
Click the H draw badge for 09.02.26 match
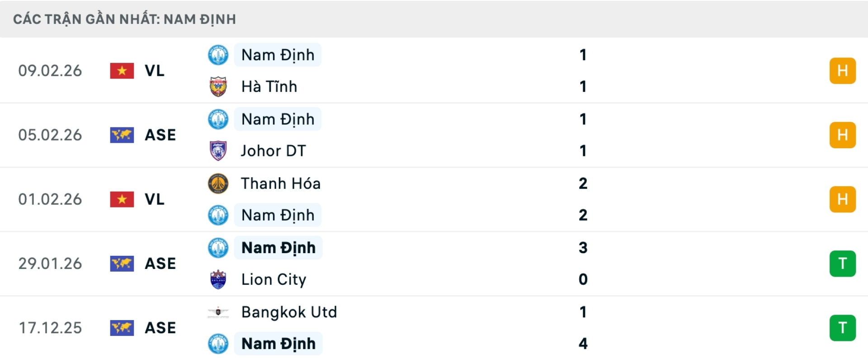pyautogui.click(x=842, y=71)
